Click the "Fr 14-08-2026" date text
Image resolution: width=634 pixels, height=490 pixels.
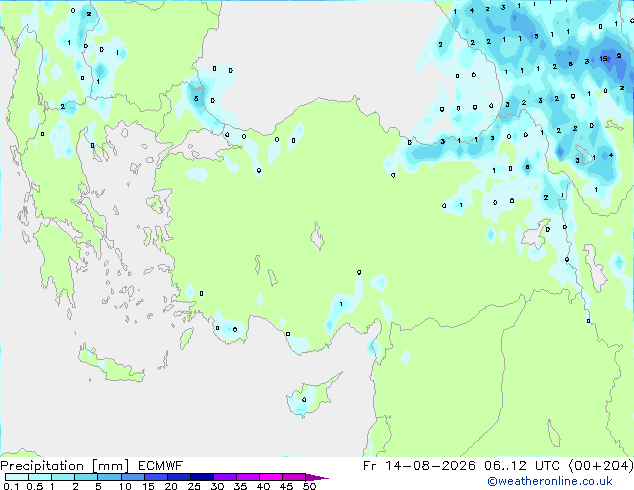click(x=419, y=466)
